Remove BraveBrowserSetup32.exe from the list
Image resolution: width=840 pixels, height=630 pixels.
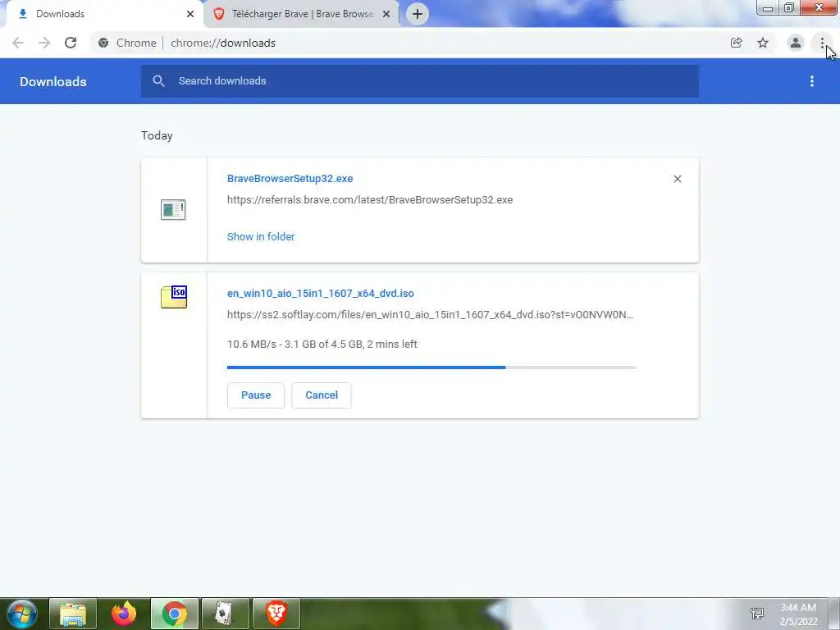point(677,179)
